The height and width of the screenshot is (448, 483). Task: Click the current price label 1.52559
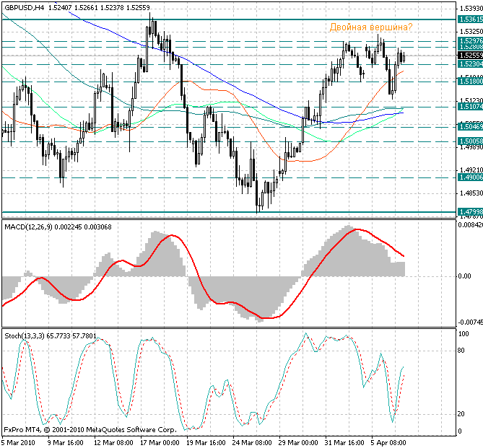[x=470, y=55]
